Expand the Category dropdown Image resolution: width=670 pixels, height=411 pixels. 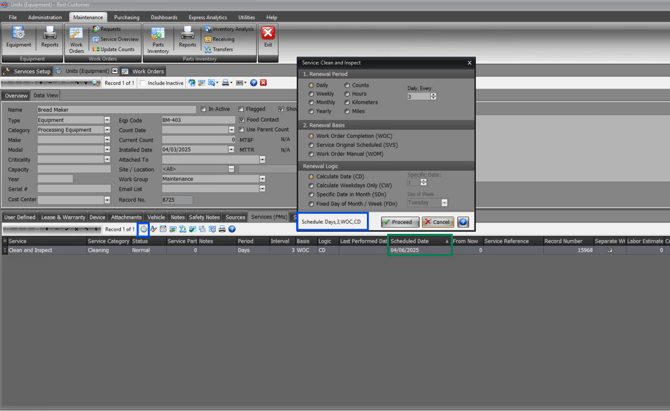(107, 130)
